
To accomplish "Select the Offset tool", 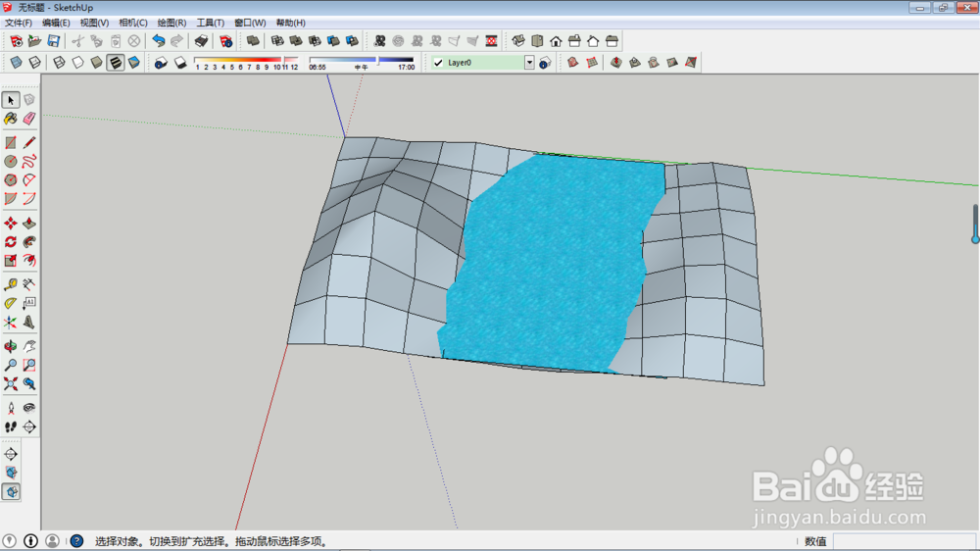I will click(28, 260).
